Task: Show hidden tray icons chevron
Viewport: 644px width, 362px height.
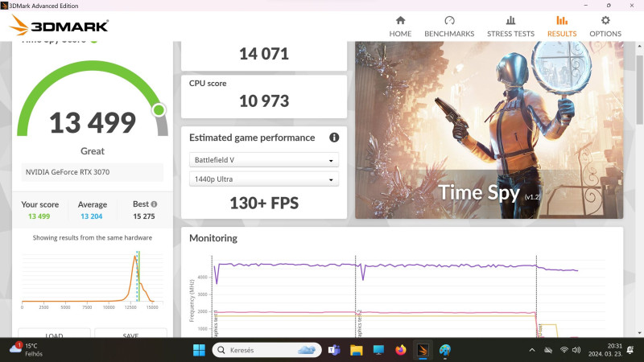Action: [532, 350]
